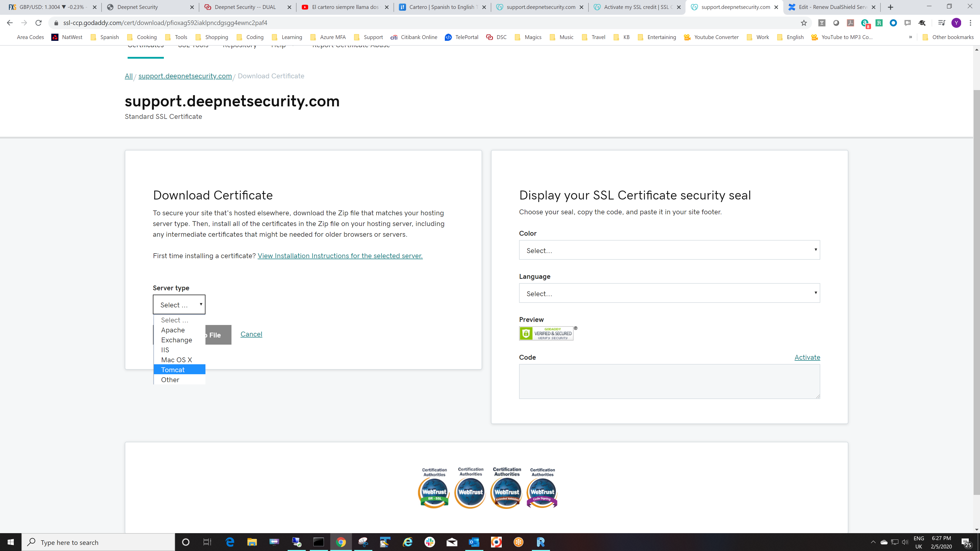Viewport: 980px width, 551px height.
Task: Pick IIS in the server type list
Action: click(x=165, y=350)
